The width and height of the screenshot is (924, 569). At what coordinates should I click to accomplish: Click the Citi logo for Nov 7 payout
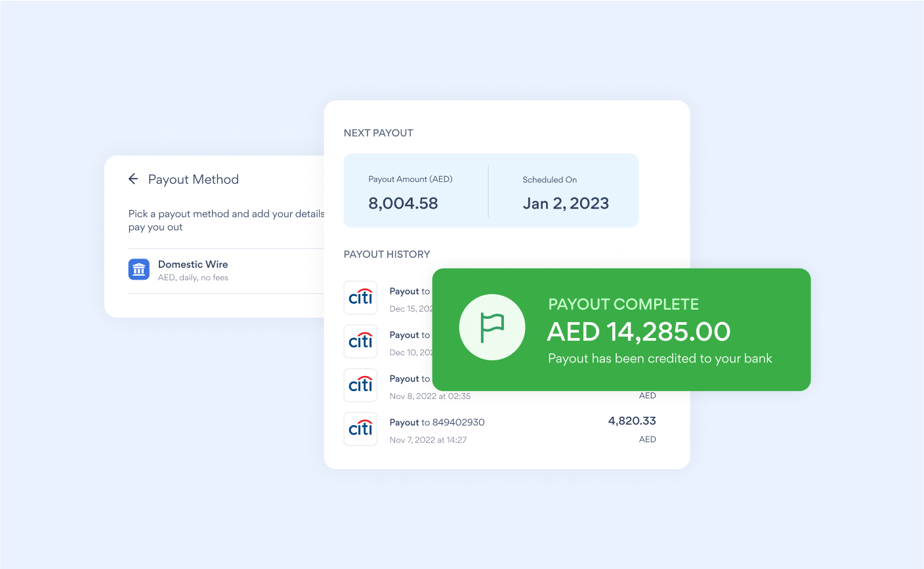[360, 429]
